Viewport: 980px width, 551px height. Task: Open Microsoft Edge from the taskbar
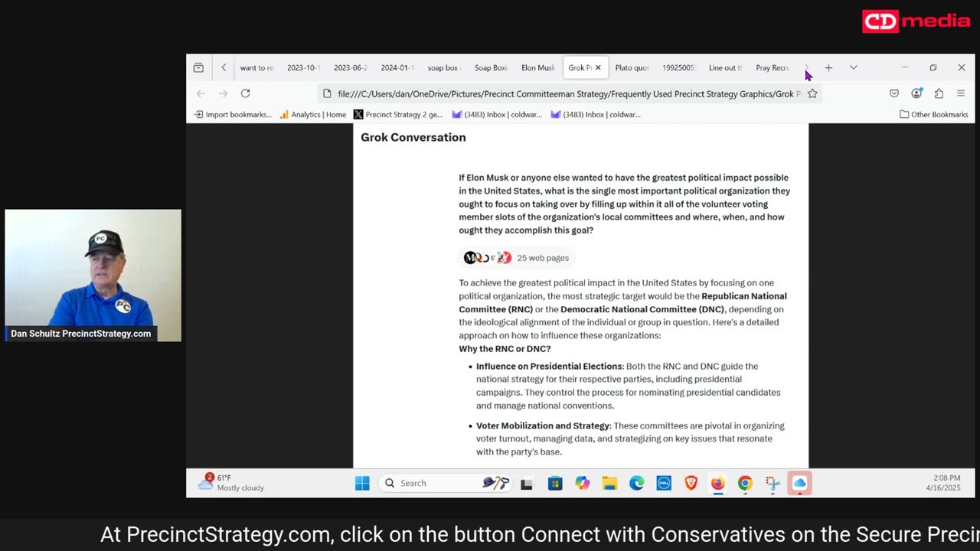coord(637,484)
